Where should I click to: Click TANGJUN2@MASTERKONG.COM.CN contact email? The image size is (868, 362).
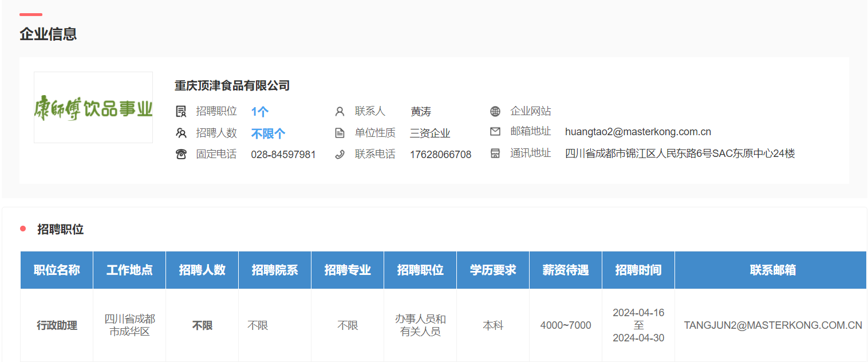pos(772,325)
